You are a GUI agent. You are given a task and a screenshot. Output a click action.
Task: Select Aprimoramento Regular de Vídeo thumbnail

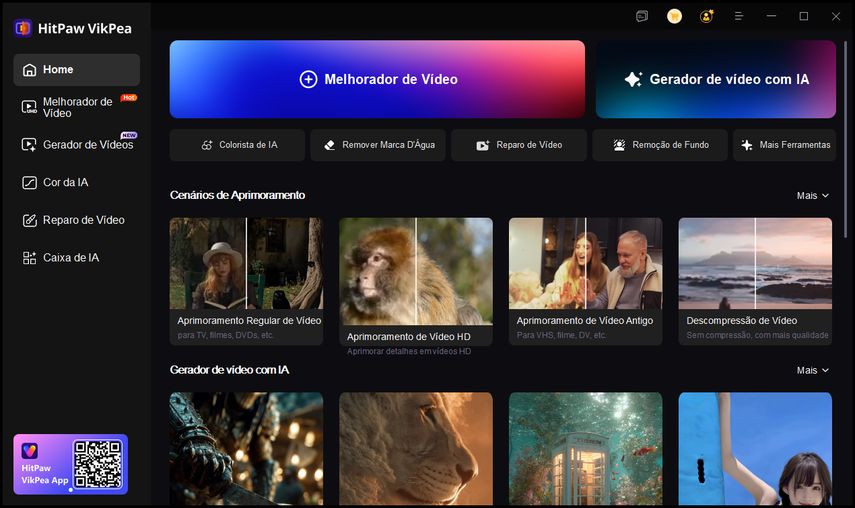pos(246,264)
